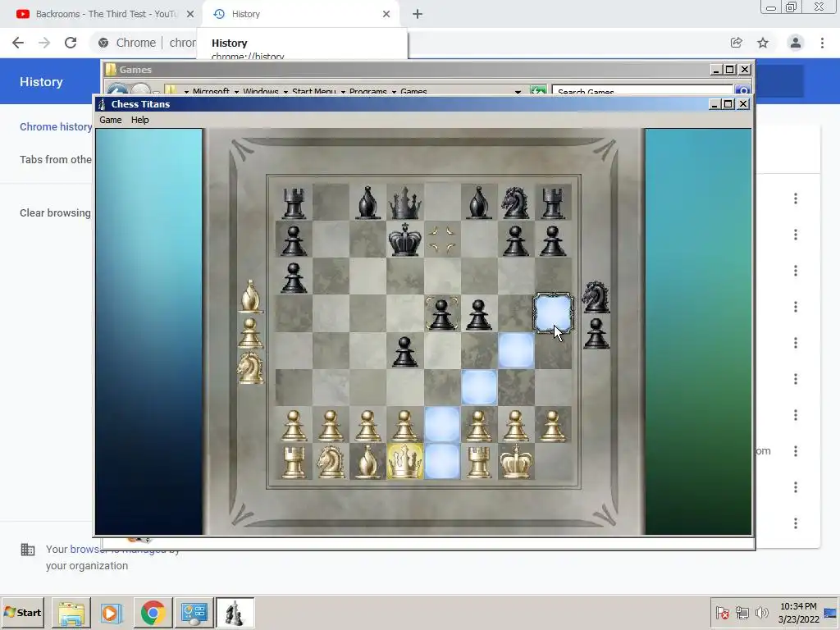Open the Game menu in Chess Titans
840x630 pixels.
pyautogui.click(x=111, y=120)
